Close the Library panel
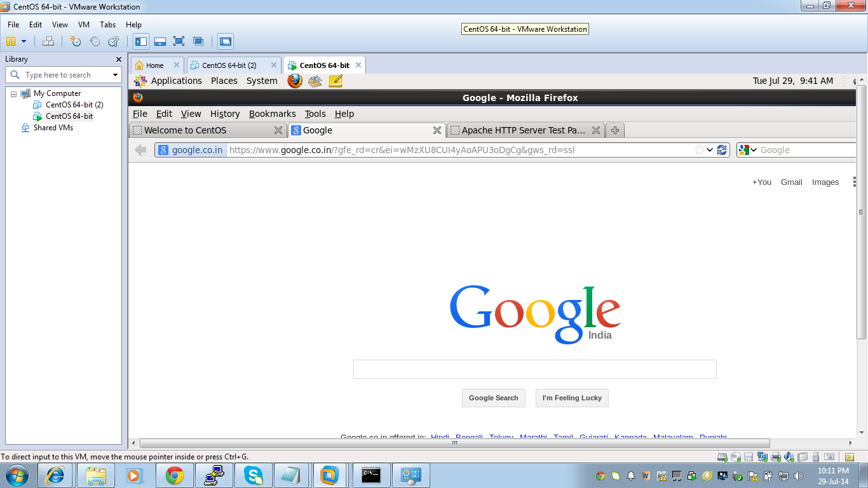 coord(118,59)
